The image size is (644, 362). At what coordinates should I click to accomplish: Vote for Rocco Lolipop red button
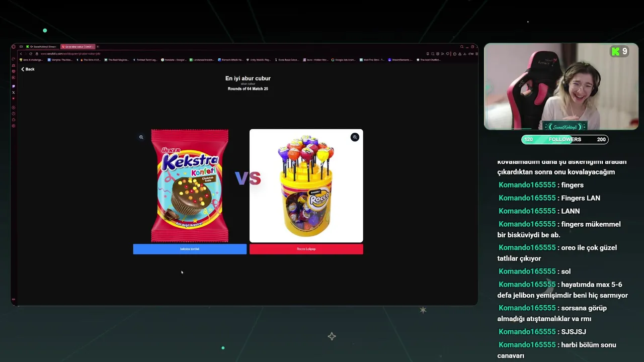coord(306,249)
